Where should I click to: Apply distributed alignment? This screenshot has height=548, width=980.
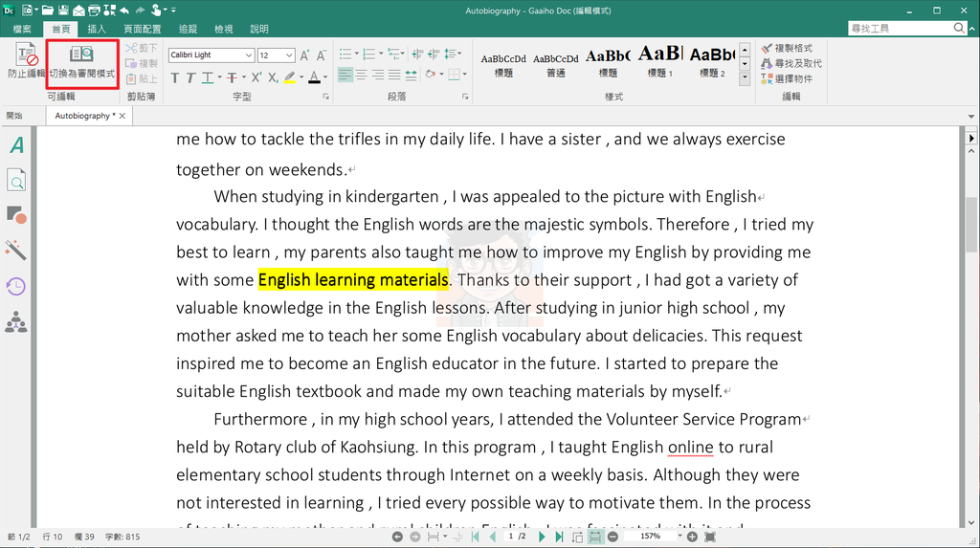411,75
